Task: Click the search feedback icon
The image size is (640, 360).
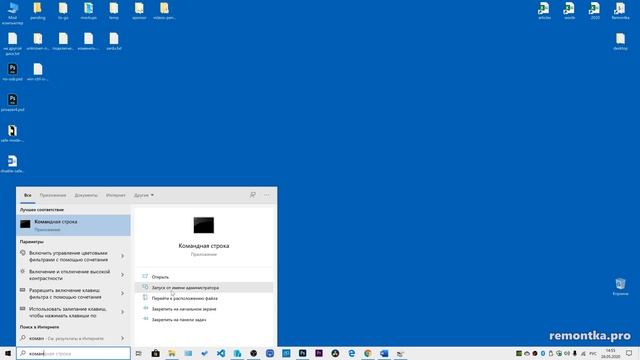Action: point(253,195)
